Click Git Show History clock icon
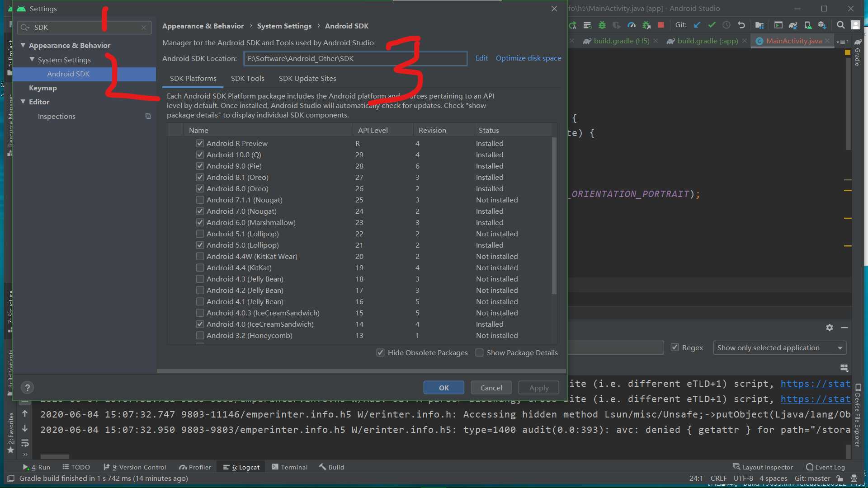This screenshot has height=488, width=868. pyautogui.click(x=726, y=25)
